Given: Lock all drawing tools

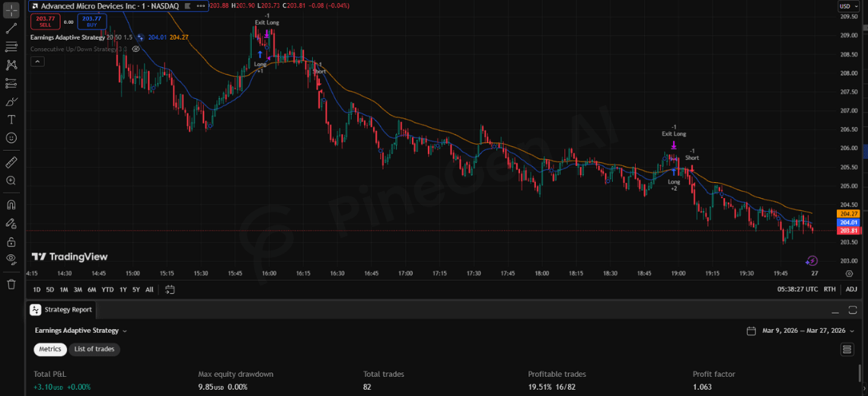Looking at the screenshot, I should tap(11, 241).
